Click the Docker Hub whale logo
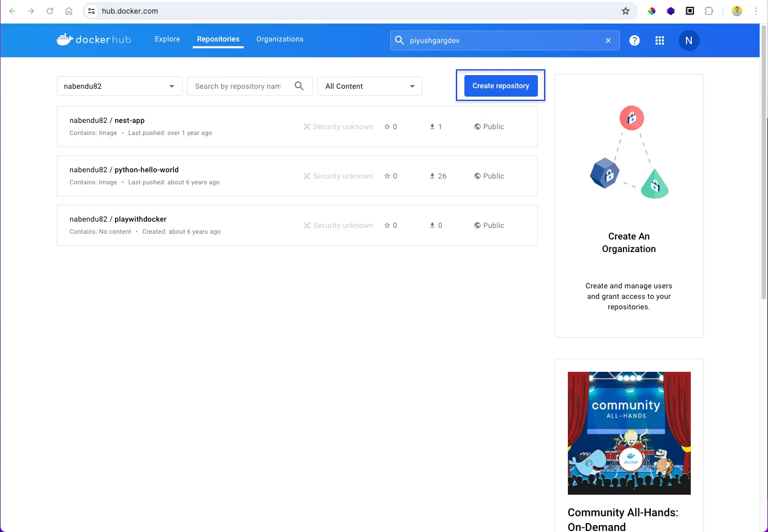 click(x=94, y=39)
